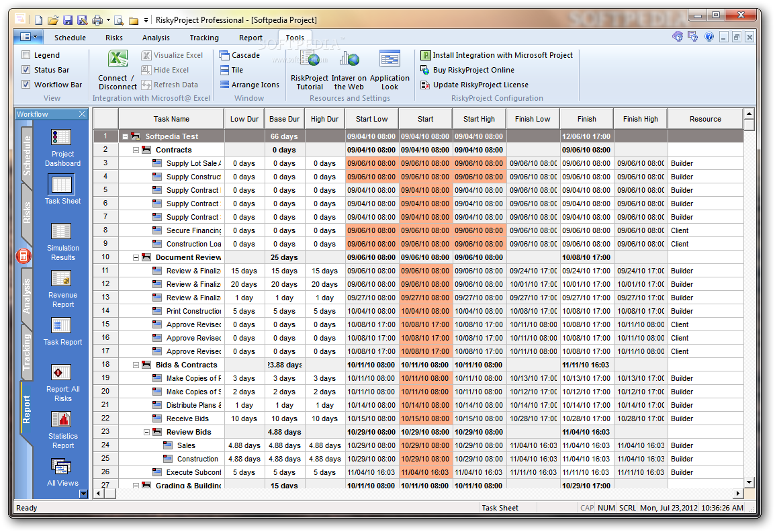This screenshot has height=532, width=775.
Task: Toggle the Workflow Bar checkbox
Action: pyautogui.click(x=26, y=85)
